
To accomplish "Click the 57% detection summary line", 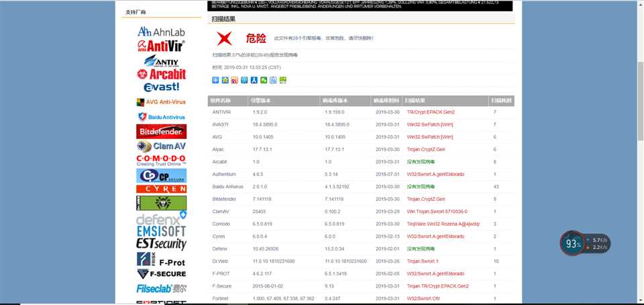I will click(x=255, y=54).
